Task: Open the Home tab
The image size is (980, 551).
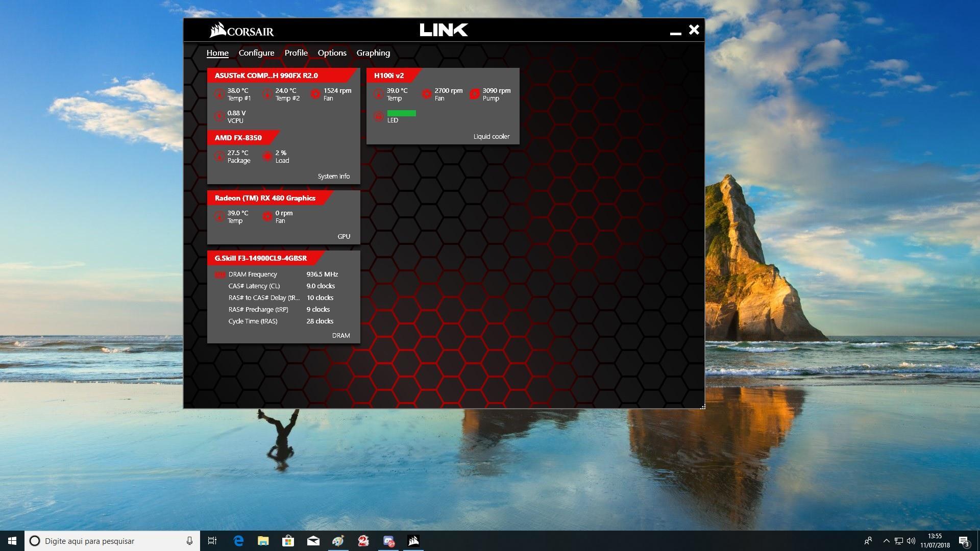Action: (x=217, y=53)
